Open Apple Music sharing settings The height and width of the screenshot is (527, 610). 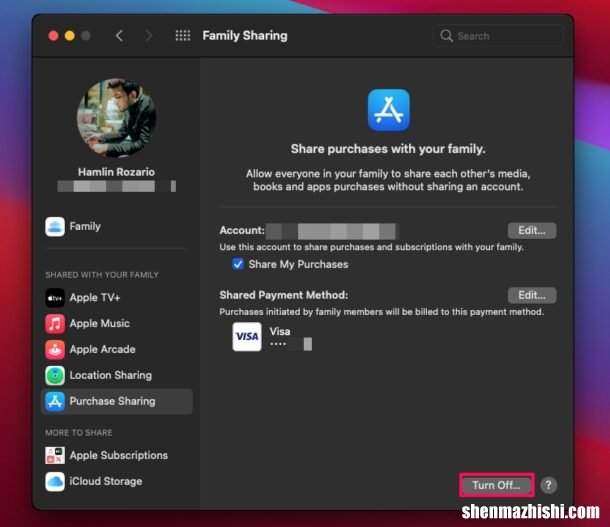116,324
